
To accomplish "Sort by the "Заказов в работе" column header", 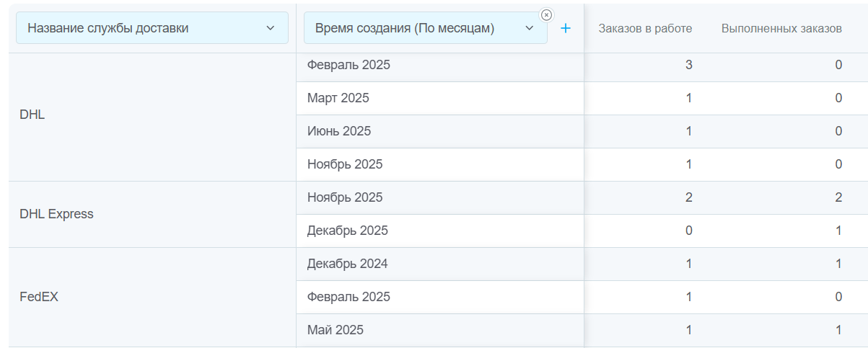I will 645,28.
